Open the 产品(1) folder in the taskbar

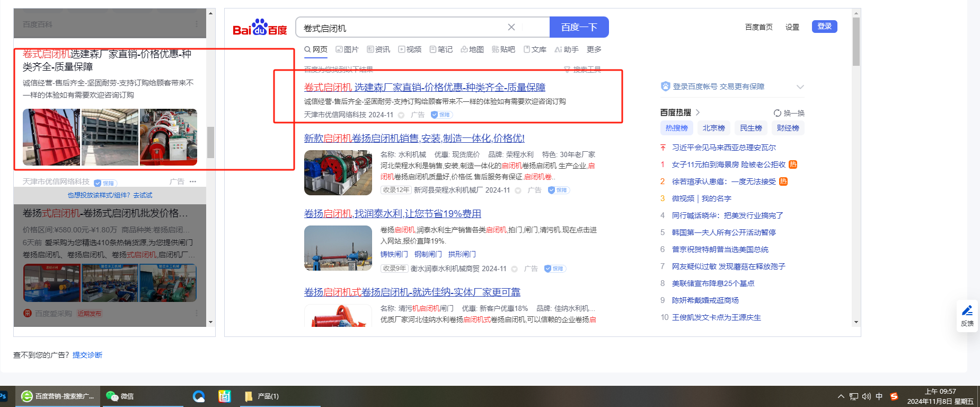coord(279,396)
